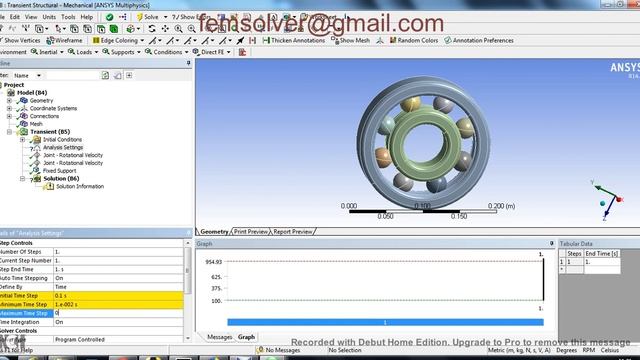Click the triad isometric cyan ball
Viewport: 640px width, 360px height.
602,203
